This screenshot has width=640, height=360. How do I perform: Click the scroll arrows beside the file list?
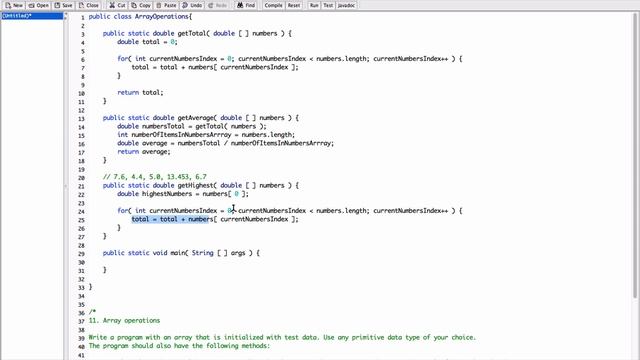tap(65, 16)
